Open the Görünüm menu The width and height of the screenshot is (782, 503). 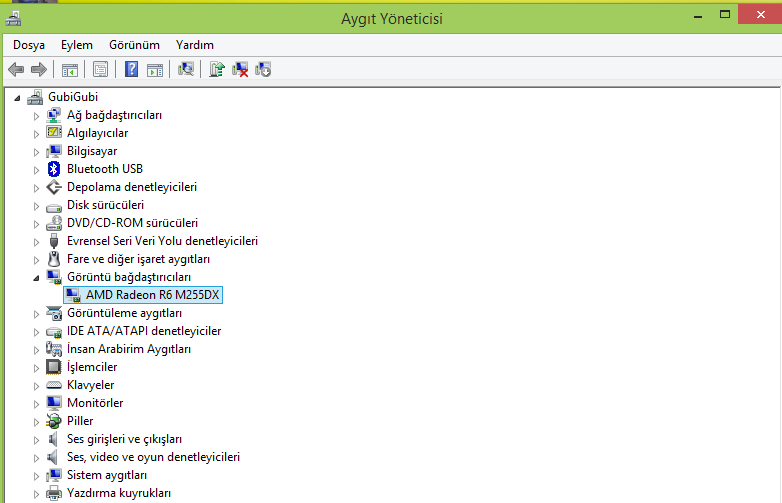click(135, 45)
